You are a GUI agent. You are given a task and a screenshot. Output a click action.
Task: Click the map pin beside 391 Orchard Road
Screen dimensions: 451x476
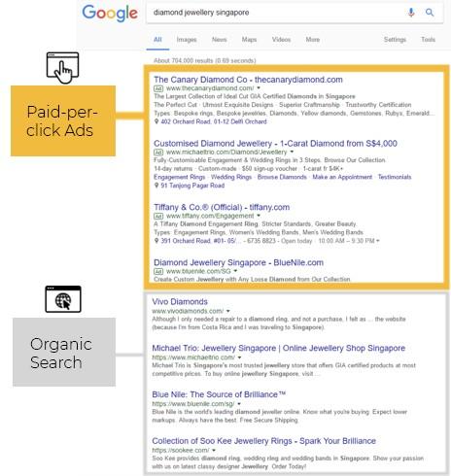coord(156,241)
